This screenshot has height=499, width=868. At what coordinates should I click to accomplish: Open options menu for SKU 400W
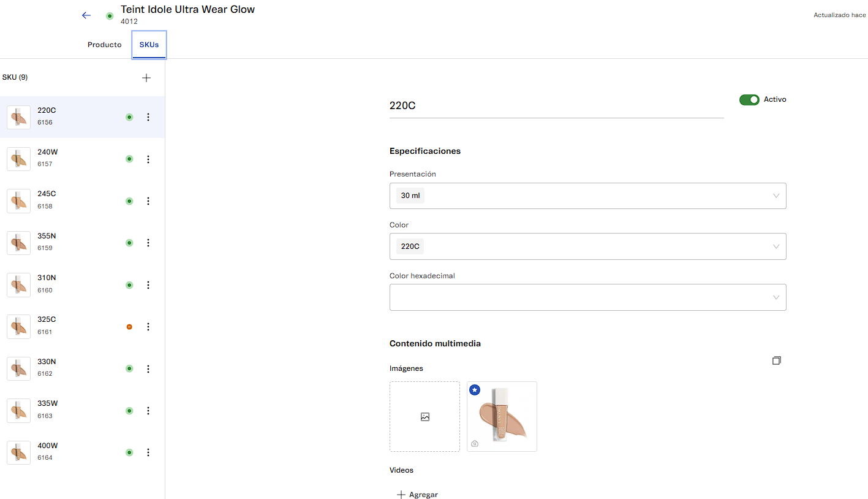148,452
